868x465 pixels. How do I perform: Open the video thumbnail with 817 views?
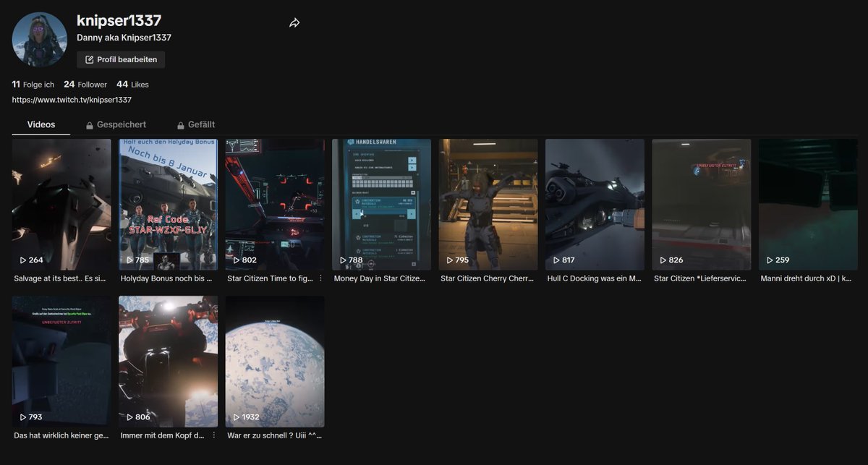595,205
